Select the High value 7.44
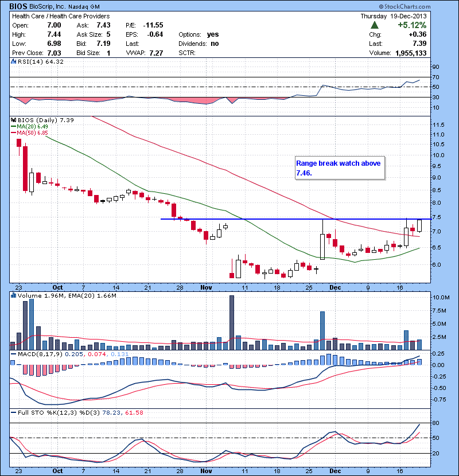The height and width of the screenshot is (476, 459). click(x=54, y=34)
